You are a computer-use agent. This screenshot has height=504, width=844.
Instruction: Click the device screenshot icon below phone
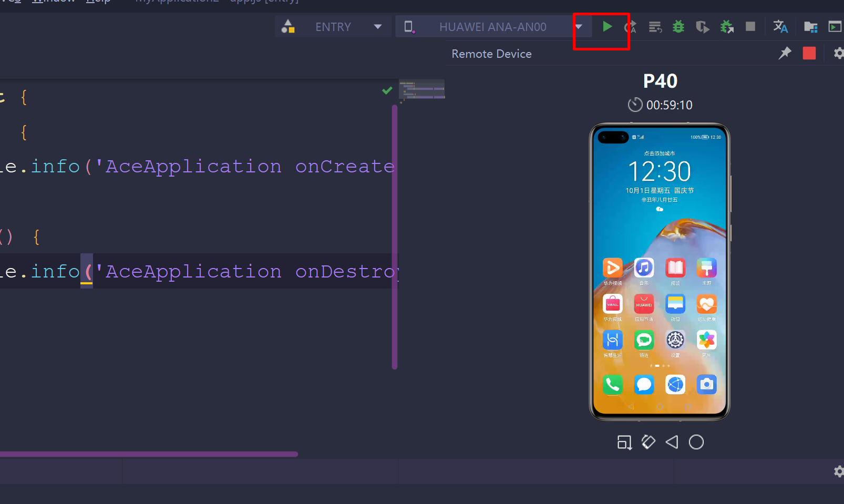(624, 443)
